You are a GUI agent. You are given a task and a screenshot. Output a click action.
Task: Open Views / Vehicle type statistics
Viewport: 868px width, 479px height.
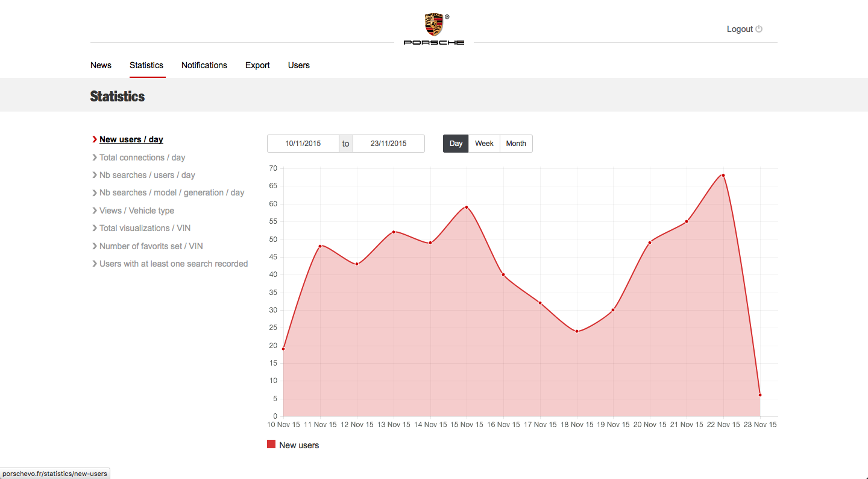click(x=137, y=211)
